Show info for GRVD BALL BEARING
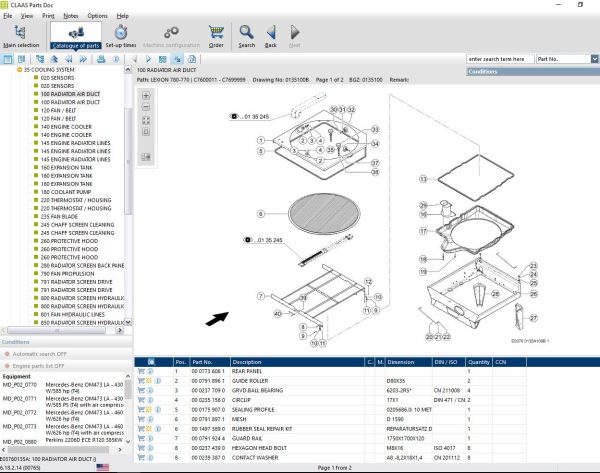Viewport: 600px width, 473px height. [x=150, y=390]
